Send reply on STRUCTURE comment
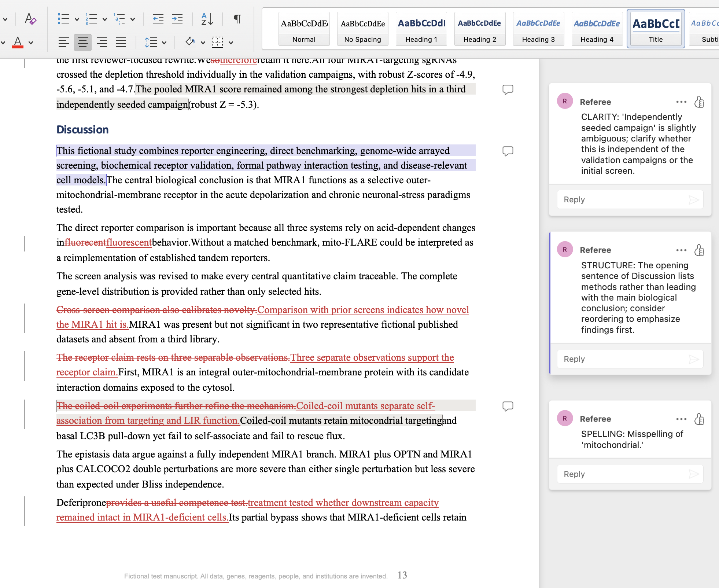The image size is (719, 588). [694, 359]
